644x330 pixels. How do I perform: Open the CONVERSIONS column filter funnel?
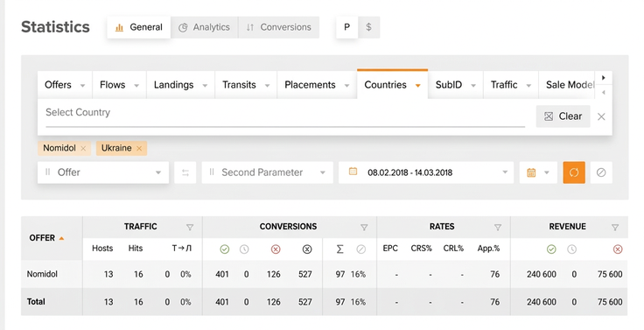coord(364,228)
